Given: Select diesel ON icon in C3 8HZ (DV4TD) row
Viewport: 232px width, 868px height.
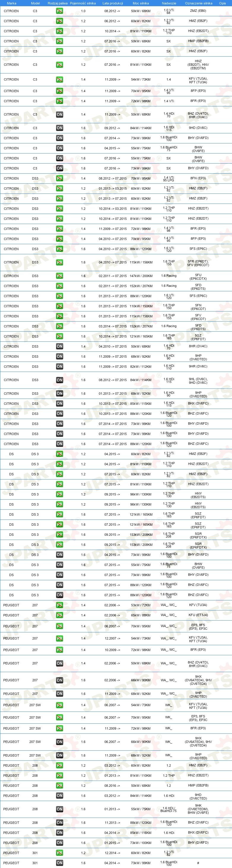Looking at the screenshot, I should (59, 115).
